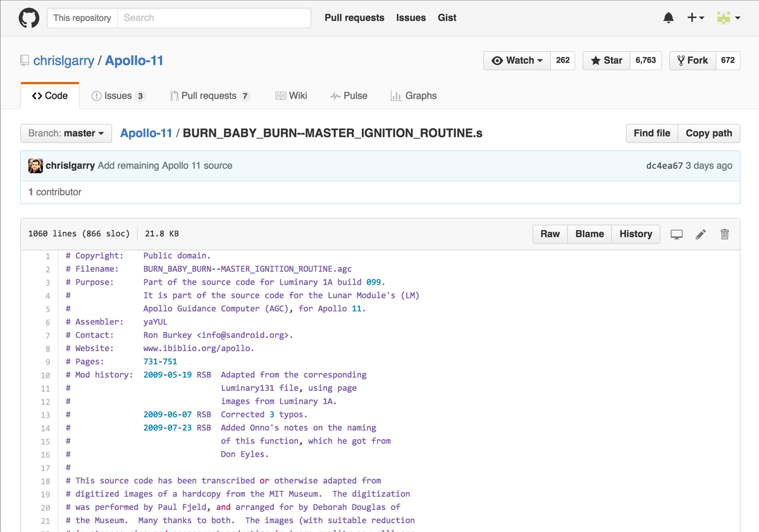Open the Apollo-11 repository title link
Screen dimensions: 759x532
point(134,61)
